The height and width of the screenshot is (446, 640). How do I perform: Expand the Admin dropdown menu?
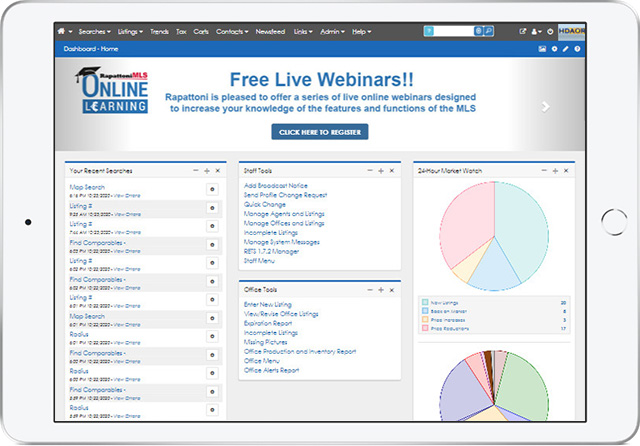pos(334,32)
